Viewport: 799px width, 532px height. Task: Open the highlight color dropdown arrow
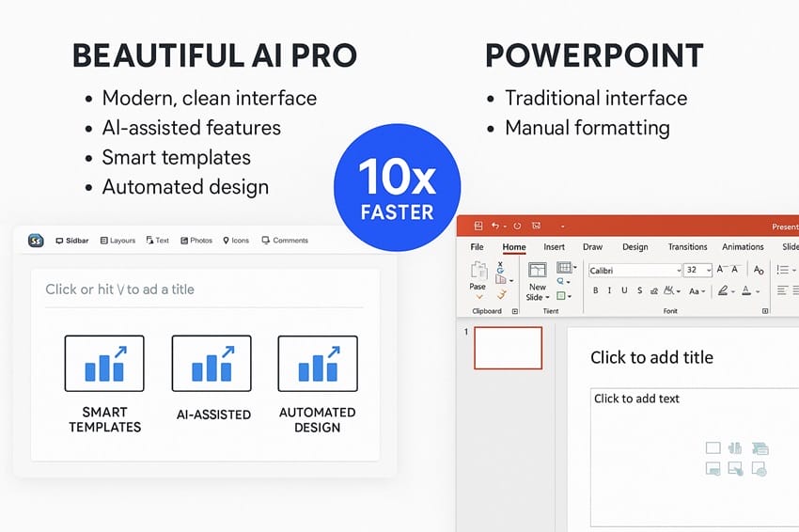click(733, 292)
